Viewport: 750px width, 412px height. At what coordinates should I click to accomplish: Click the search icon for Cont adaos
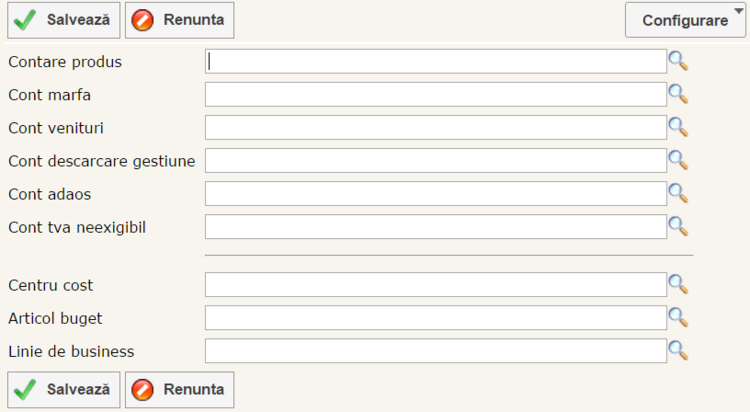pos(678,193)
